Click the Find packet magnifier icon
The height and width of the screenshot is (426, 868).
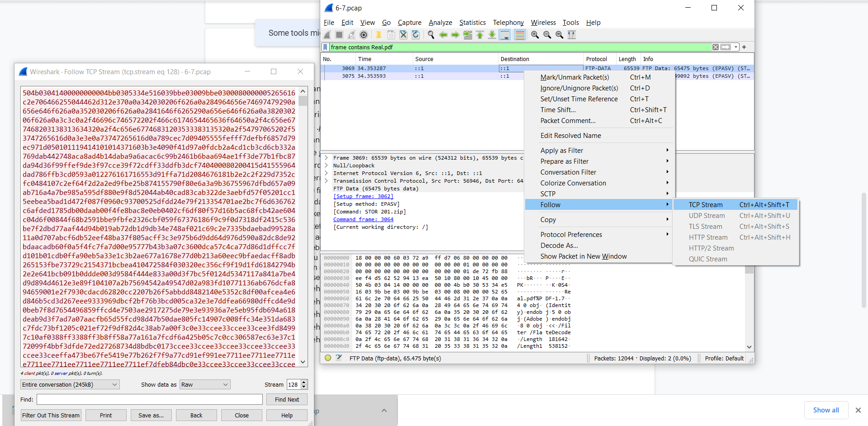coord(431,35)
